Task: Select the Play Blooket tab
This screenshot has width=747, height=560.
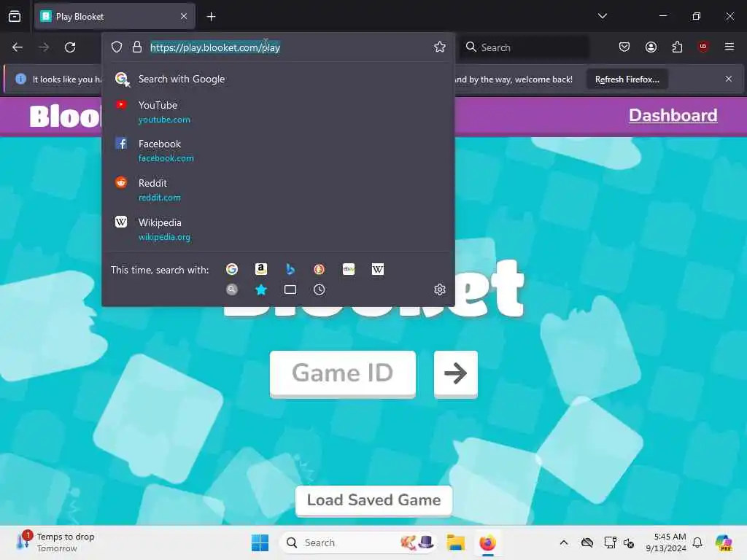Action: pos(115,17)
